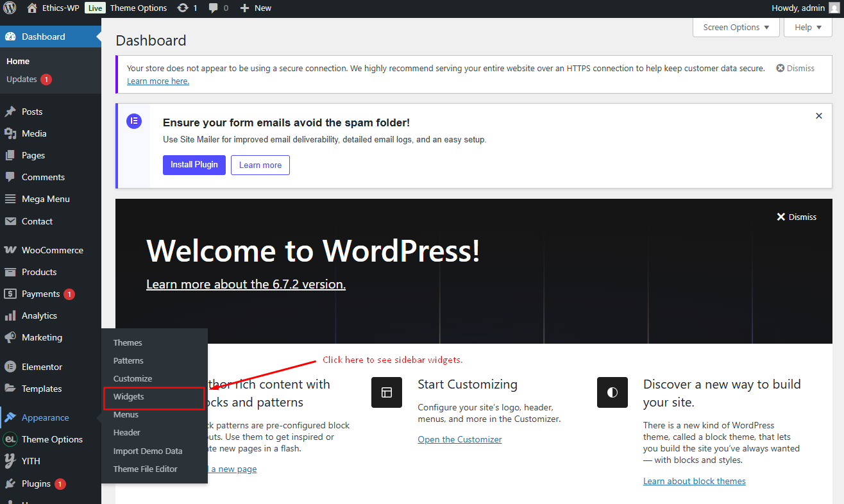Viewport: 844px width, 504px height.
Task: Open Widgets in Appearance submenu
Action: (x=128, y=396)
